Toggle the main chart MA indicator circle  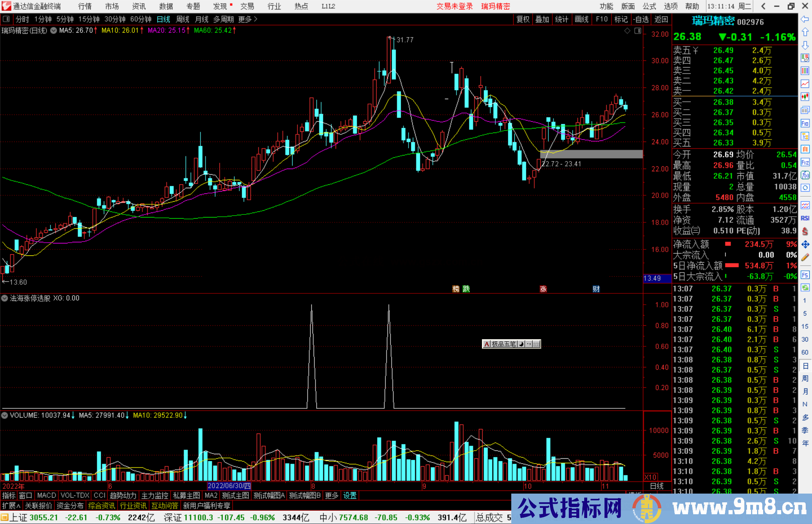[x=54, y=30]
